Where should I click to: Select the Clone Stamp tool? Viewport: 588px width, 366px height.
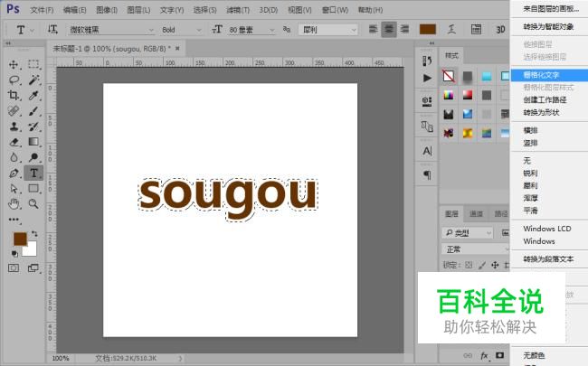click(14, 127)
